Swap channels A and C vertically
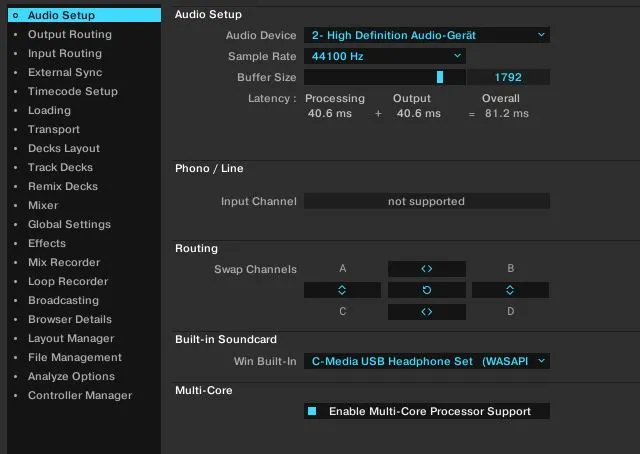 [x=342, y=290]
